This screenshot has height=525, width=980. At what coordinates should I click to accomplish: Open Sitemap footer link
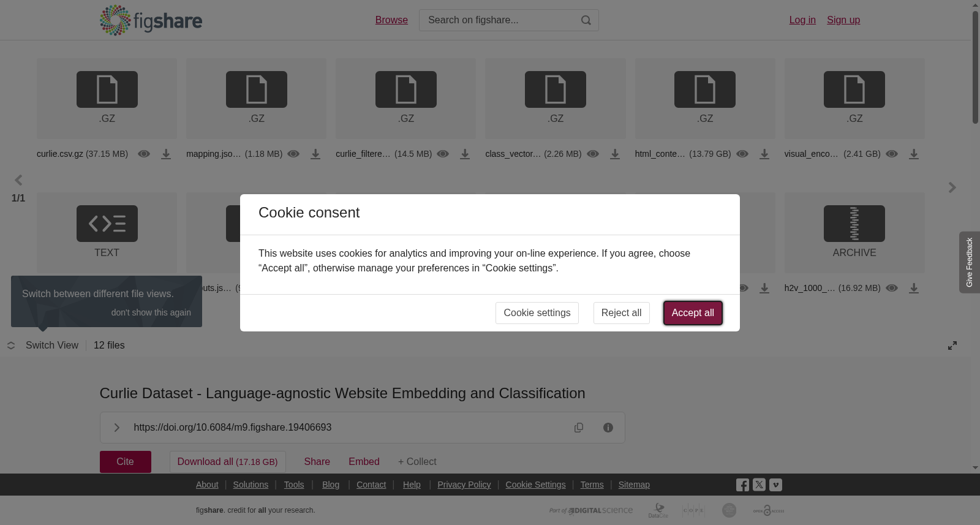(634, 485)
